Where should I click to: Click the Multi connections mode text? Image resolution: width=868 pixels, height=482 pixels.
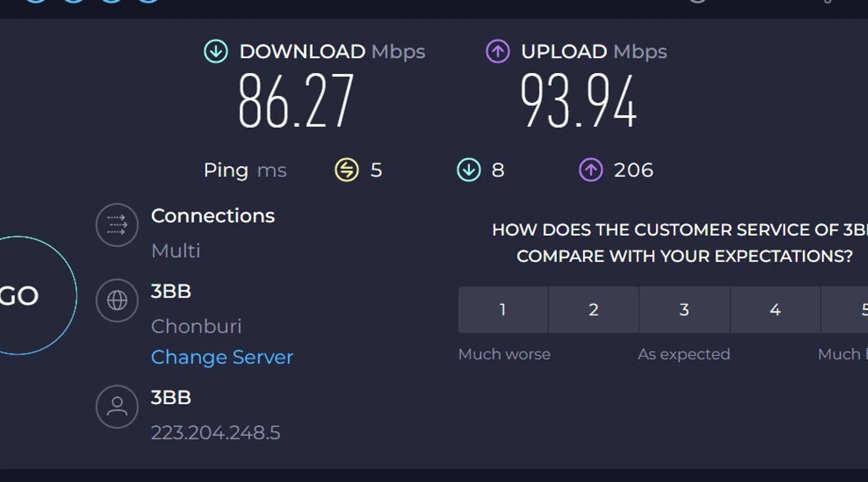[176, 251]
